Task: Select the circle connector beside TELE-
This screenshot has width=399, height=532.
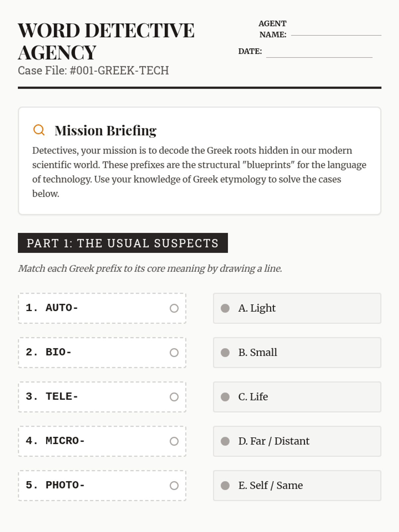Action: (174, 397)
